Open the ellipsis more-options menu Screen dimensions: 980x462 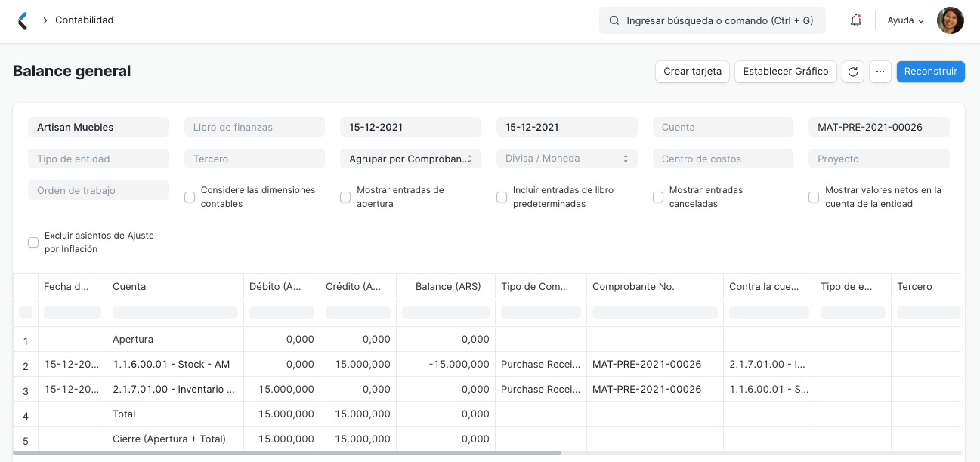tap(880, 71)
